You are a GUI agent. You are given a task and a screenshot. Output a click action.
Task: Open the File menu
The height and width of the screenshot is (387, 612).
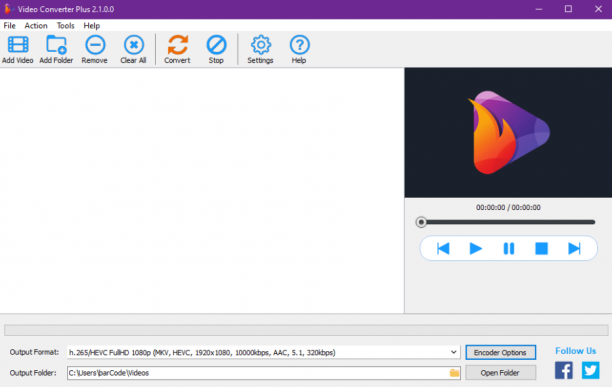[9, 26]
